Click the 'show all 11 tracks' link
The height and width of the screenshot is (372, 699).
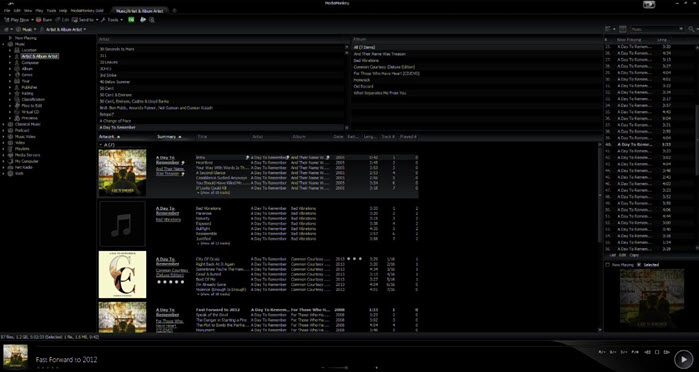pyautogui.click(x=214, y=244)
